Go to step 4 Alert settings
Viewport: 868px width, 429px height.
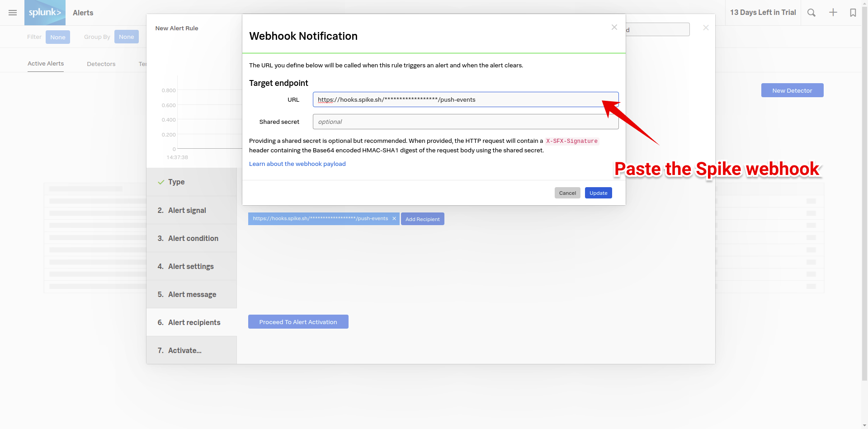pos(192,266)
